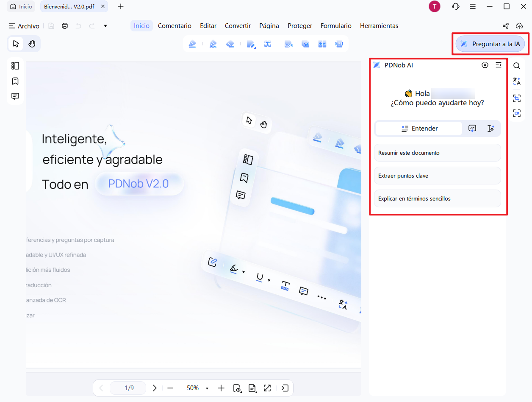The image size is (532, 402).
Task: Click the grayed-out save icon
Action: pyautogui.click(x=51, y=26)
